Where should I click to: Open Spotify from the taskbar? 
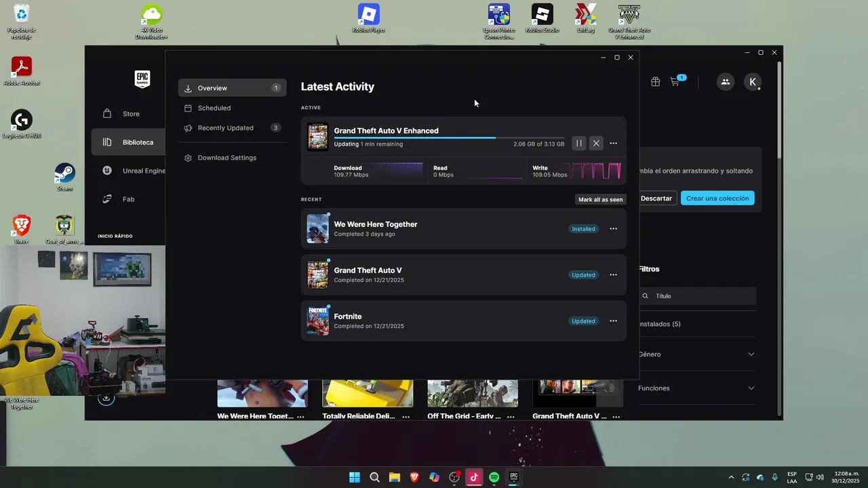point(494,477)
